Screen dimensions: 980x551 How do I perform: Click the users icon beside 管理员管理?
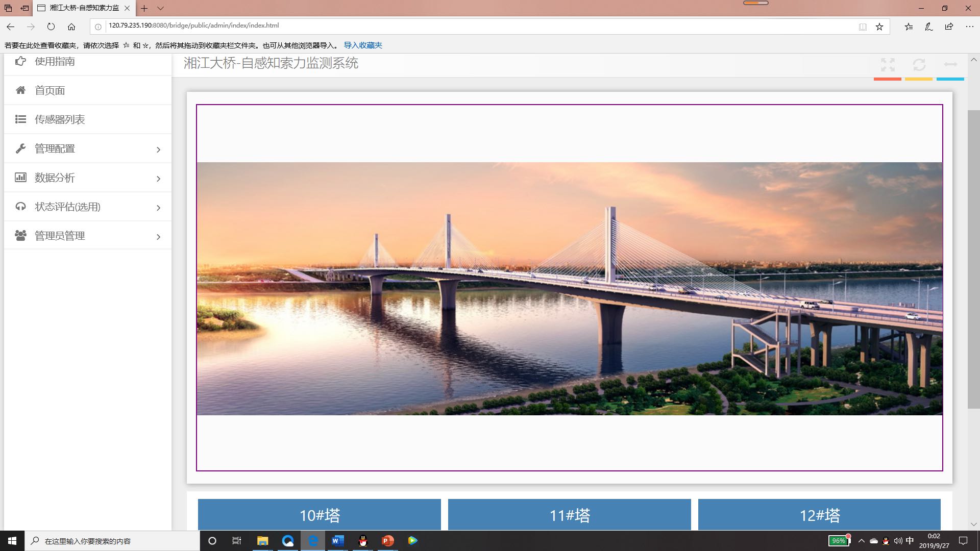[x=20, y=236]
